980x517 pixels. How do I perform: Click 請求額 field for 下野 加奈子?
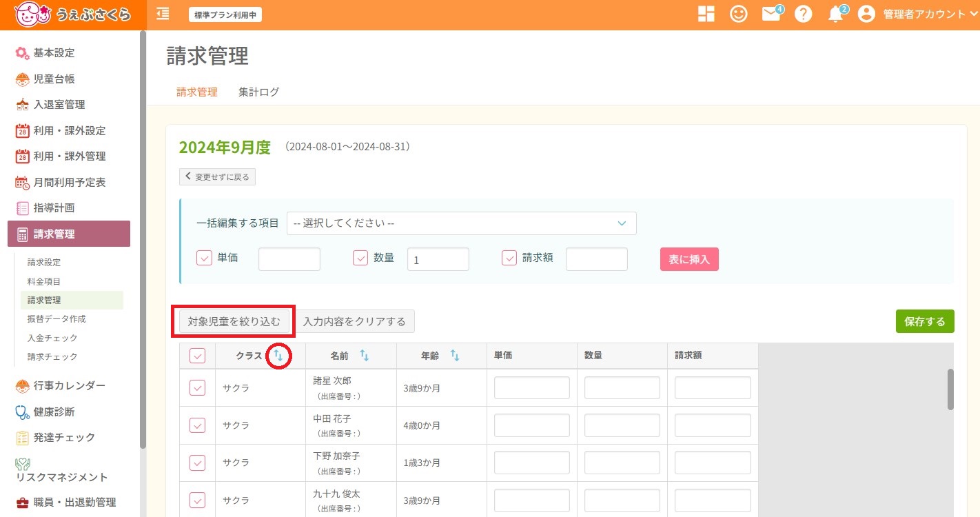[x=713, y=463]
